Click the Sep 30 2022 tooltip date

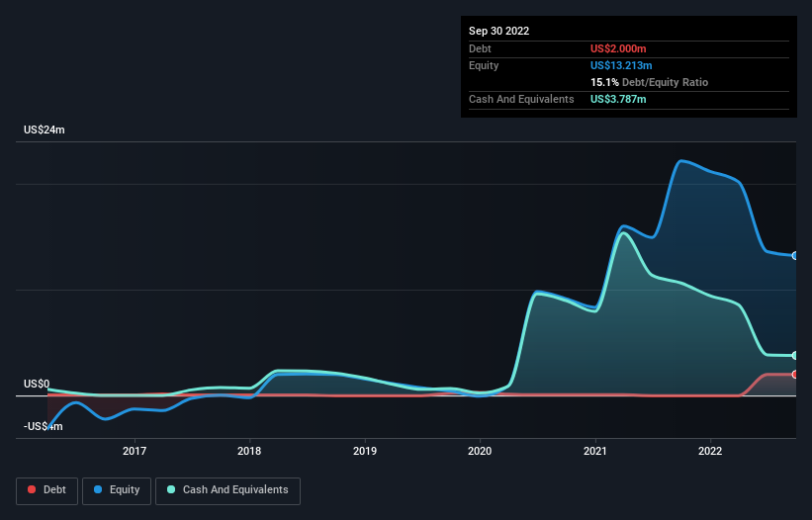[x=498, y=31]
